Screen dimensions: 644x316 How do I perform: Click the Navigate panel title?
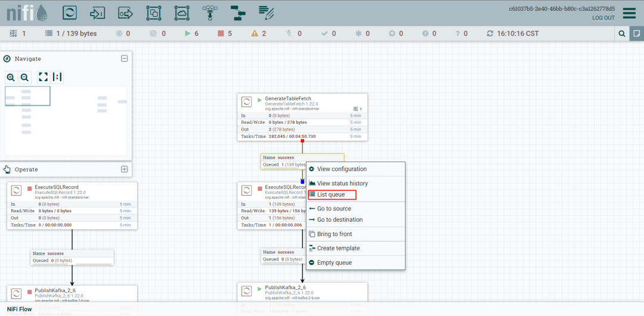(28, 59)
